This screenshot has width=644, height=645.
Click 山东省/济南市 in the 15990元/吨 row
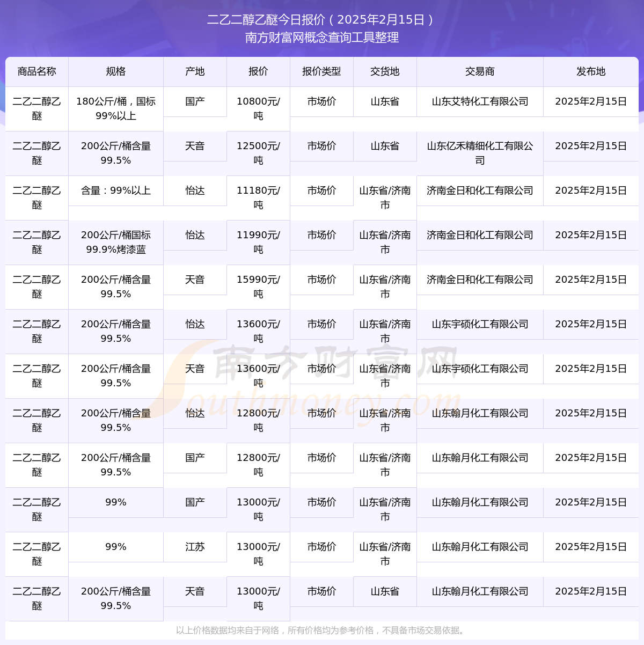(385, 287)
